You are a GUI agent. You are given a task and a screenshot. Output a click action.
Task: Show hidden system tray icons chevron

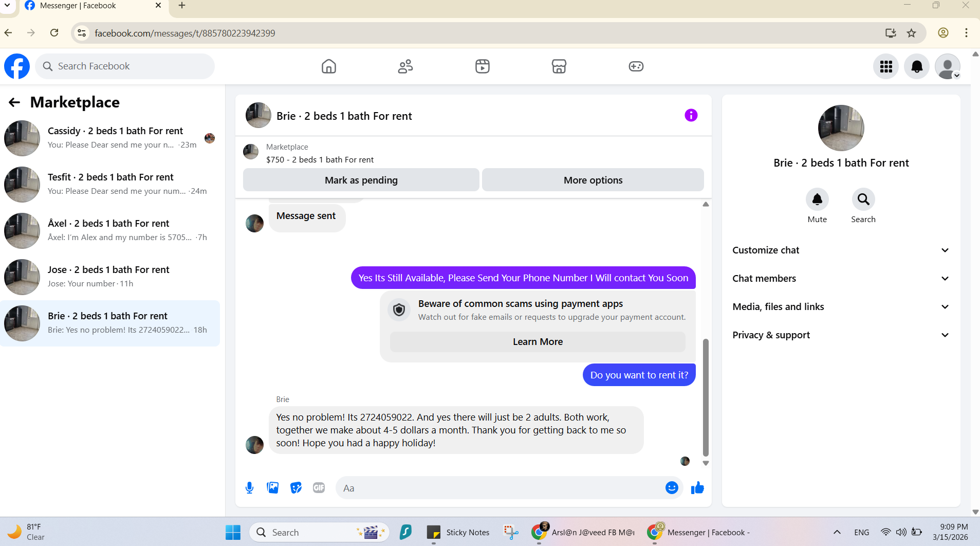837,532
